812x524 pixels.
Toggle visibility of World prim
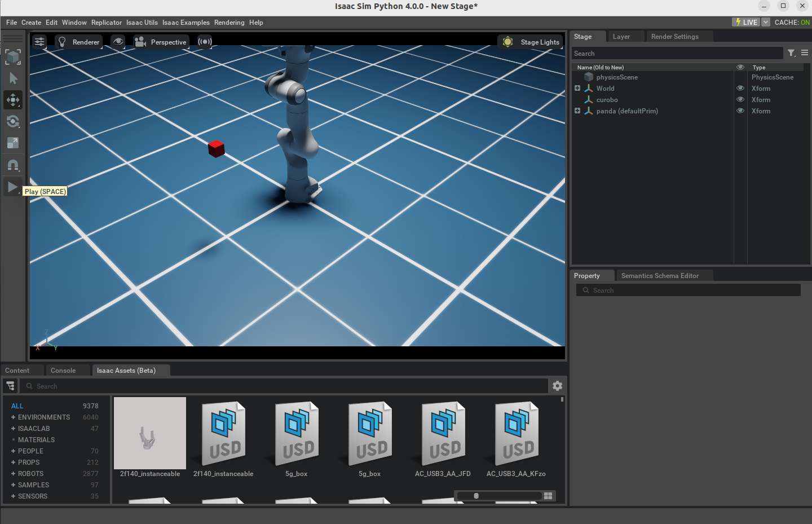[x=740, y=89]
